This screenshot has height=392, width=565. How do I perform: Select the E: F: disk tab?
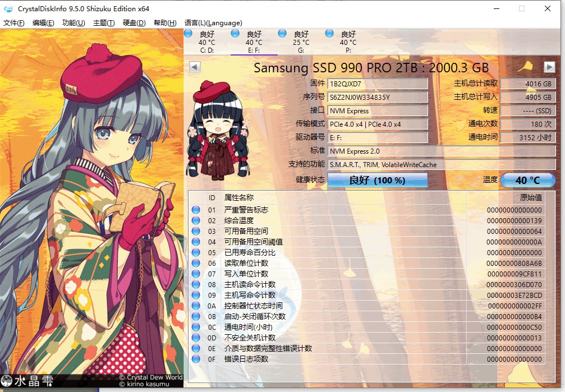click(x=254, y=42)
